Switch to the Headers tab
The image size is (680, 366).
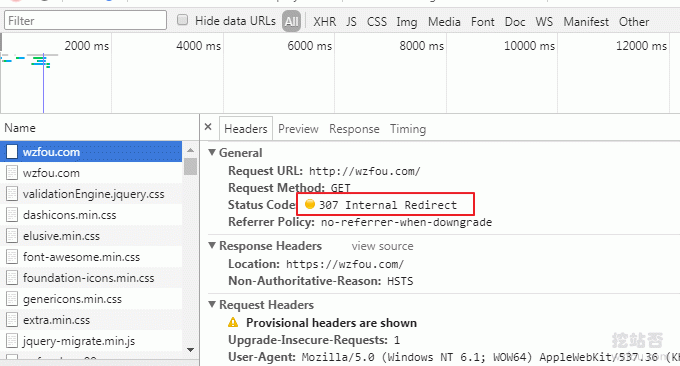pos(246,129)
